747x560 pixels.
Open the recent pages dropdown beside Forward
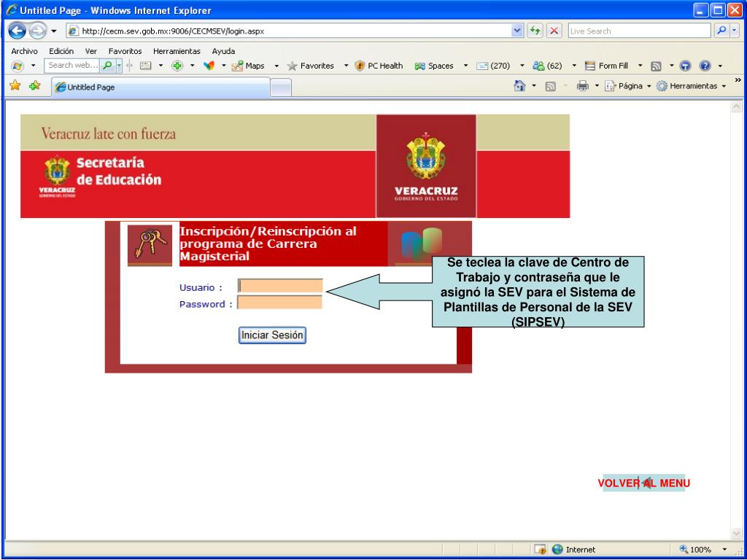(x=53, y=31)
